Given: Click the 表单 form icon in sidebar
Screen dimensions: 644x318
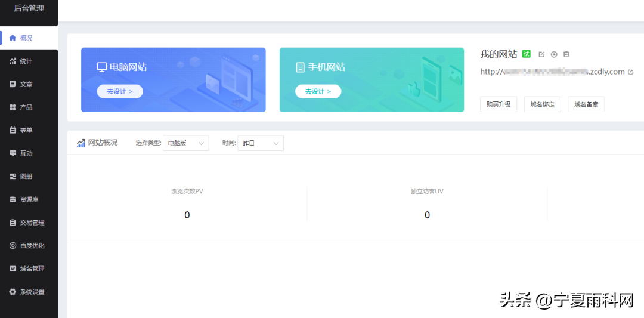Looking at the screenshot, I should pyautogui.click(x=13, y=130).
